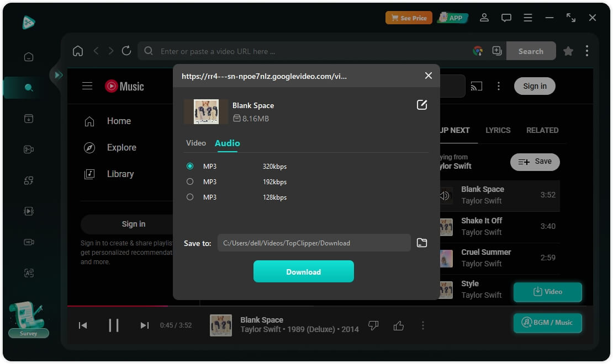Open Explore in YouTube Music sidebar
This screenshot has width=613, height=364.
[110, 148]
